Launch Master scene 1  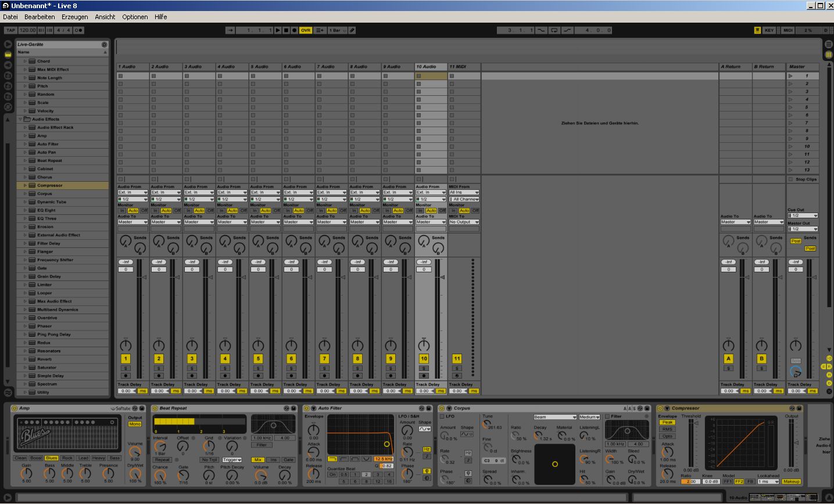pyautogui.click(x=791, y=75)
